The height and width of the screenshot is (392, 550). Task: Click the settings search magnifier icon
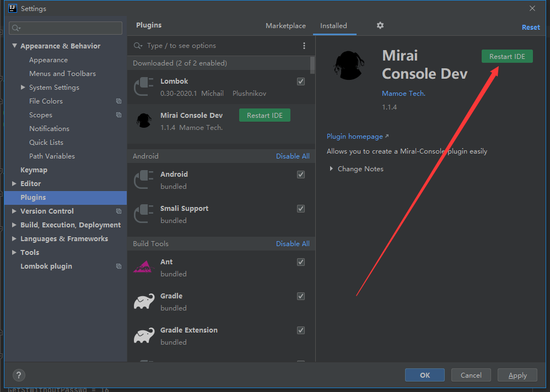tap(16, 28)
